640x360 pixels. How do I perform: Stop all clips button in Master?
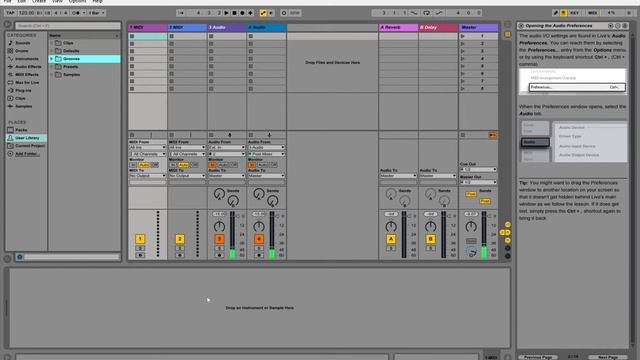(x=463, y=135)
